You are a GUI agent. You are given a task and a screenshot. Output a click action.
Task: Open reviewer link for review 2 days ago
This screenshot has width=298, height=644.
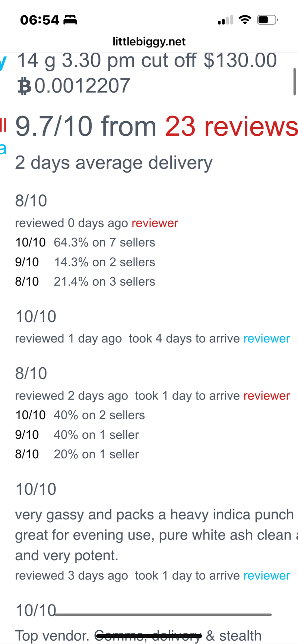[266, 395]
